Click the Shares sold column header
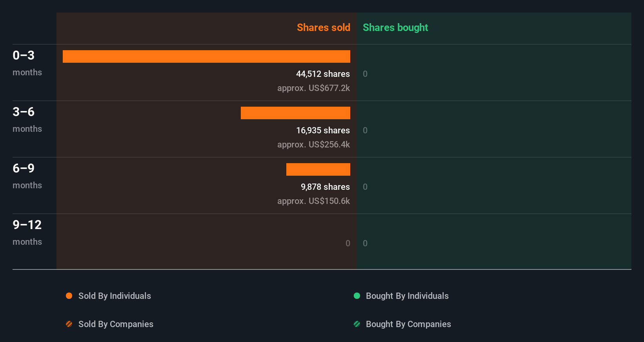The width and height of the screenshot is (644, 342). pos(324,27)
